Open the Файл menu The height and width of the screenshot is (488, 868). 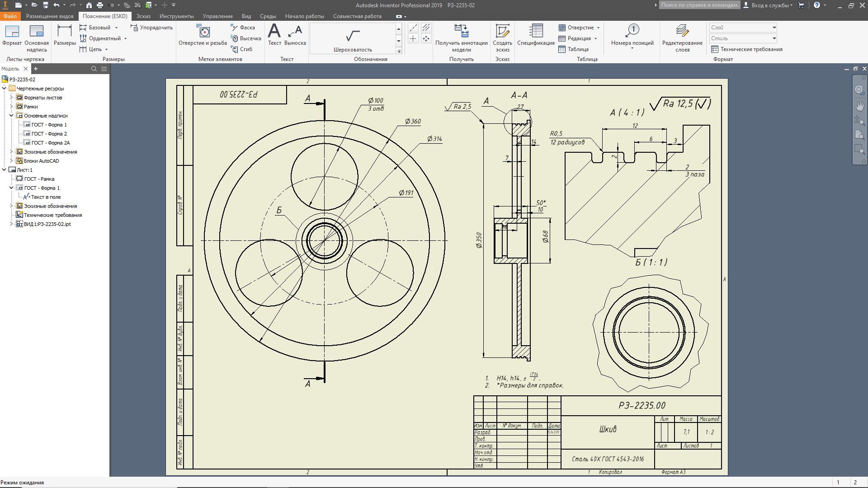pos(10,16)
